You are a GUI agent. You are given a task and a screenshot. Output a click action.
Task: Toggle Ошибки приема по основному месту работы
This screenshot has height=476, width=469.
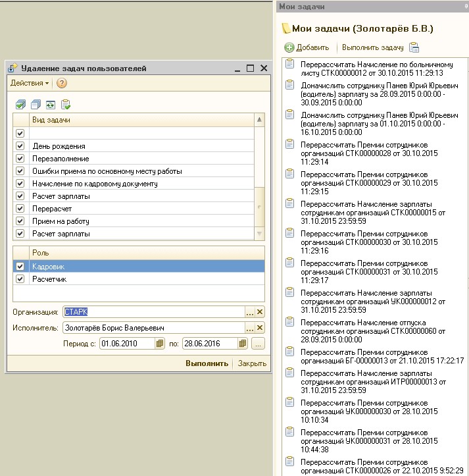coord(20,171)
